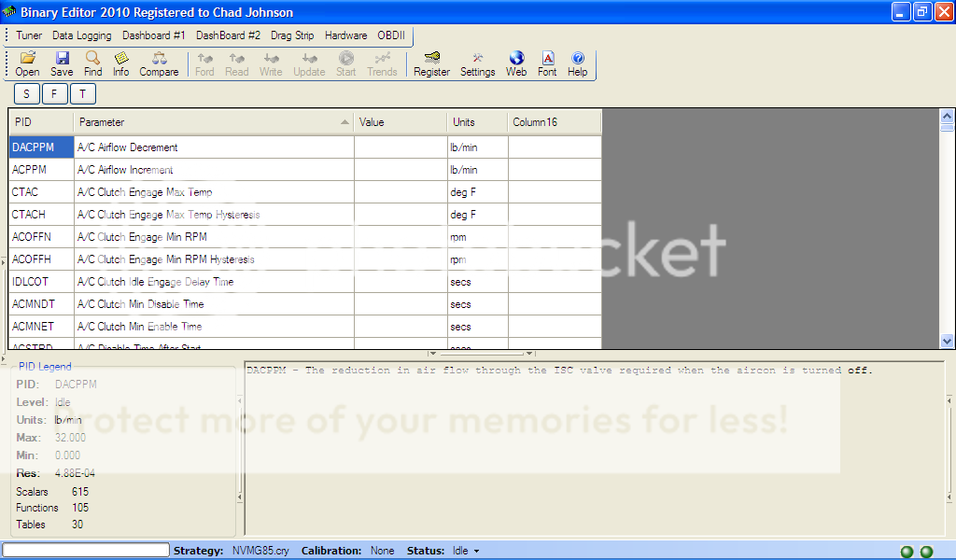Click the empty status bar input field
This screenshot has height=560, width=956.
pos(86,550)
